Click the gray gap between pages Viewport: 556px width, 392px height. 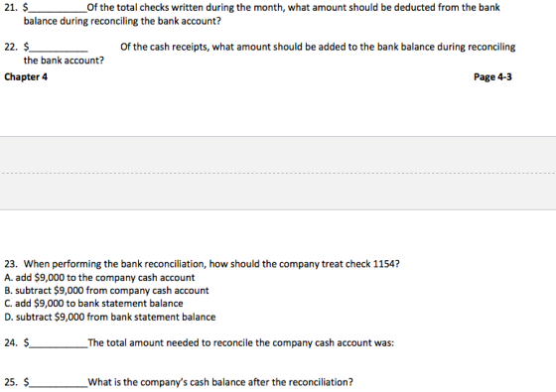(x=278, y=173)
